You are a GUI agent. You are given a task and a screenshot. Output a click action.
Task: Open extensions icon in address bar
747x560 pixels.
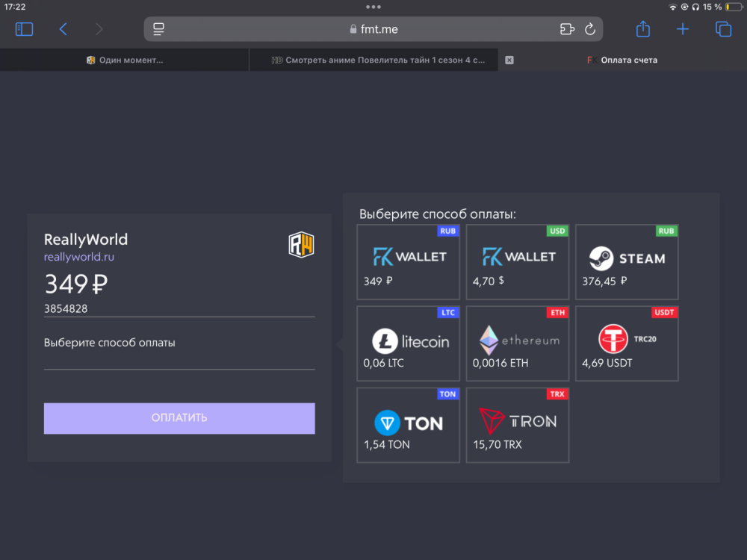pyautogui.click(x=567, y=29)
